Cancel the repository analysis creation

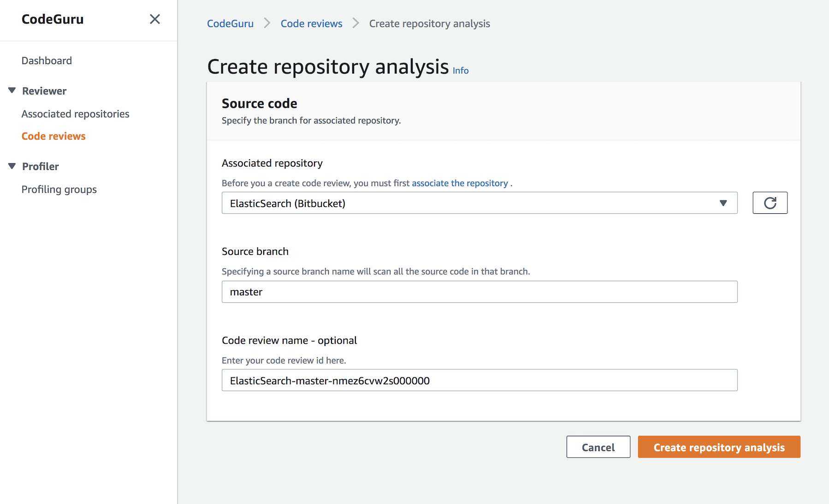(x=598, y=447)
